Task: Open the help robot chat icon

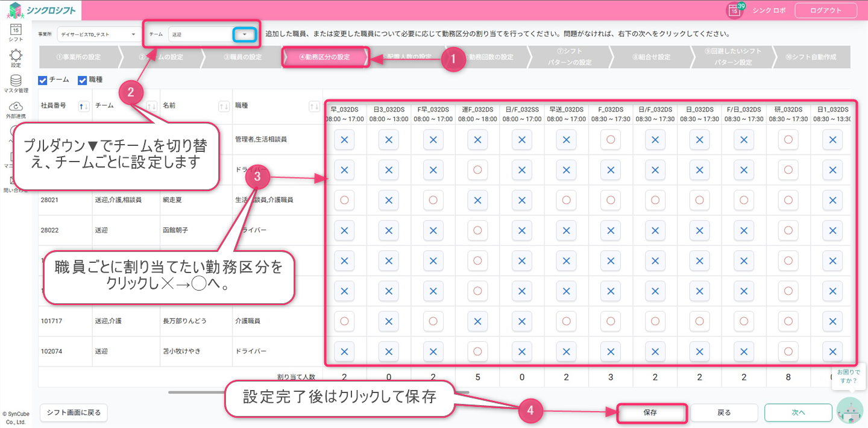Action: tap(850, 410)
